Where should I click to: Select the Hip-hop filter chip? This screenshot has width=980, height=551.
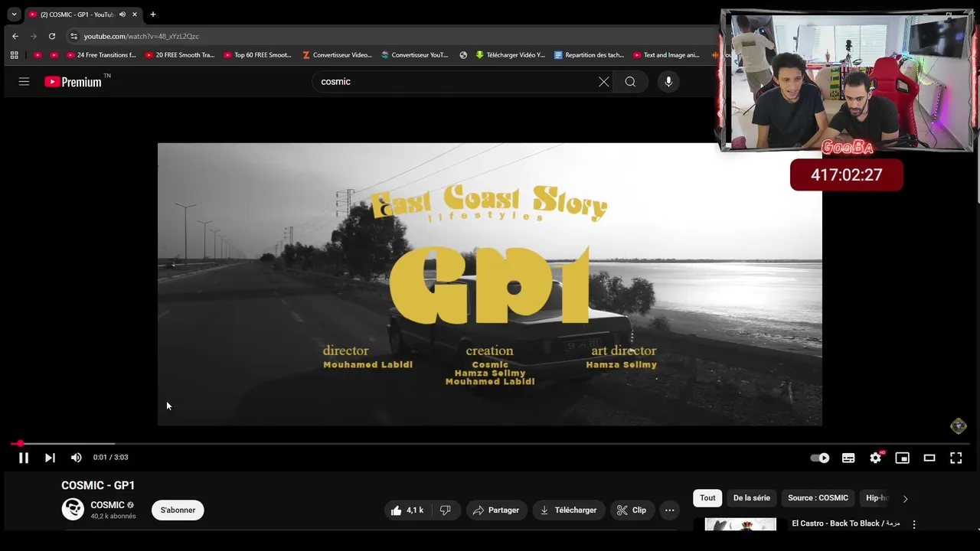876,498
